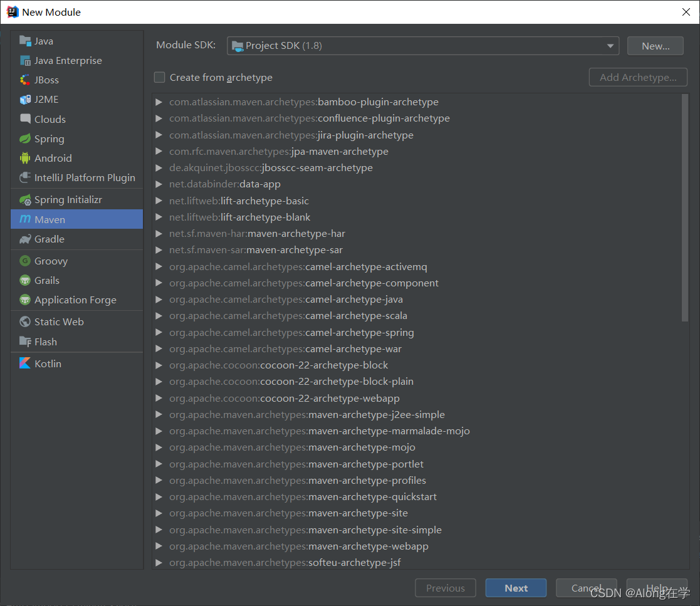Select the Spring leaf icon
This screenshot has height=606, width=700.
coord(25,138)
